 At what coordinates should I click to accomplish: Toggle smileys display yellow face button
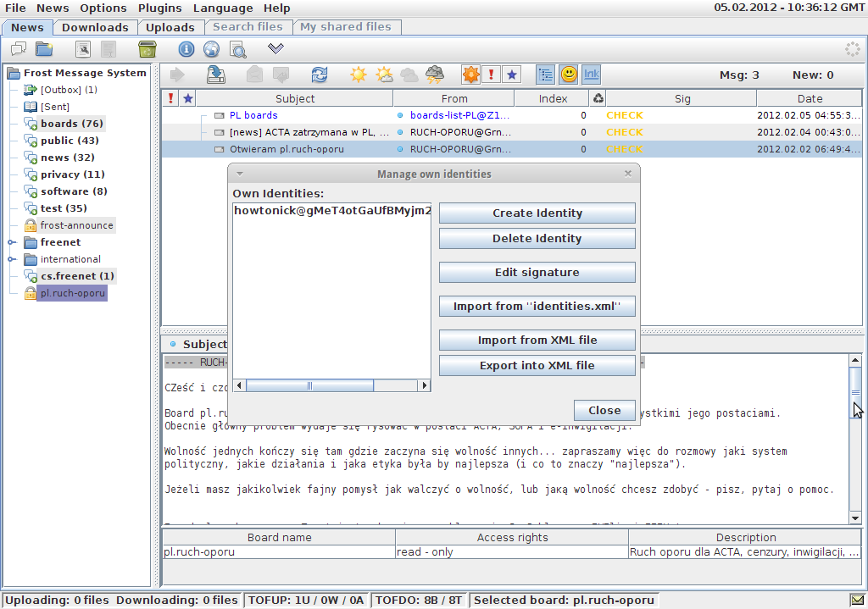(569, 75)
